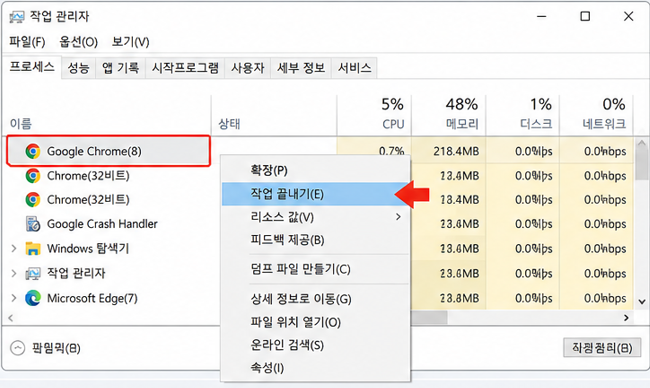650x388 pixels.
Task: Choose 파일 위치 열기(O) menu entry
Action: (x=316, y=322)
